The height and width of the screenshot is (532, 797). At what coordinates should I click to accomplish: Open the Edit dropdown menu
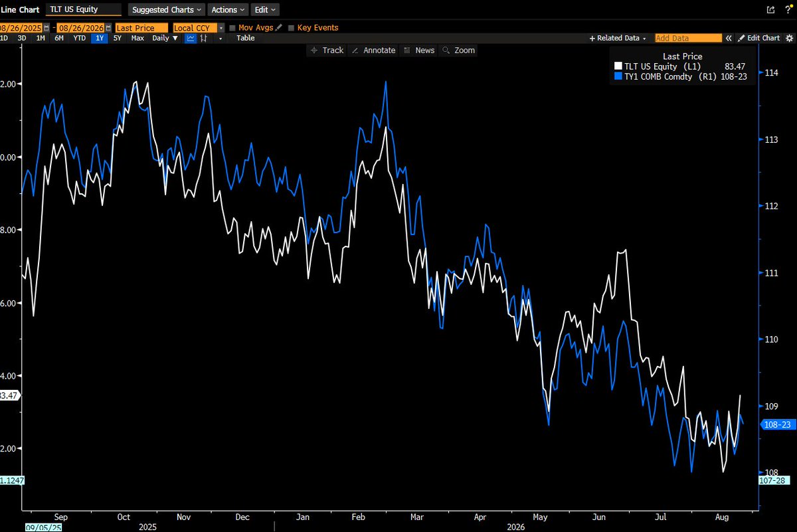tap(265, 10)
